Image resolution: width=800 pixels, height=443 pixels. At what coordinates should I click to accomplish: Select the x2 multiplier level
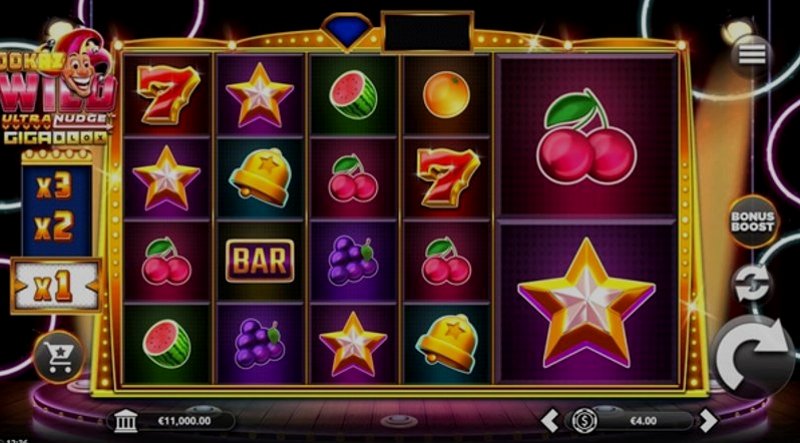(x=55, y=226)
